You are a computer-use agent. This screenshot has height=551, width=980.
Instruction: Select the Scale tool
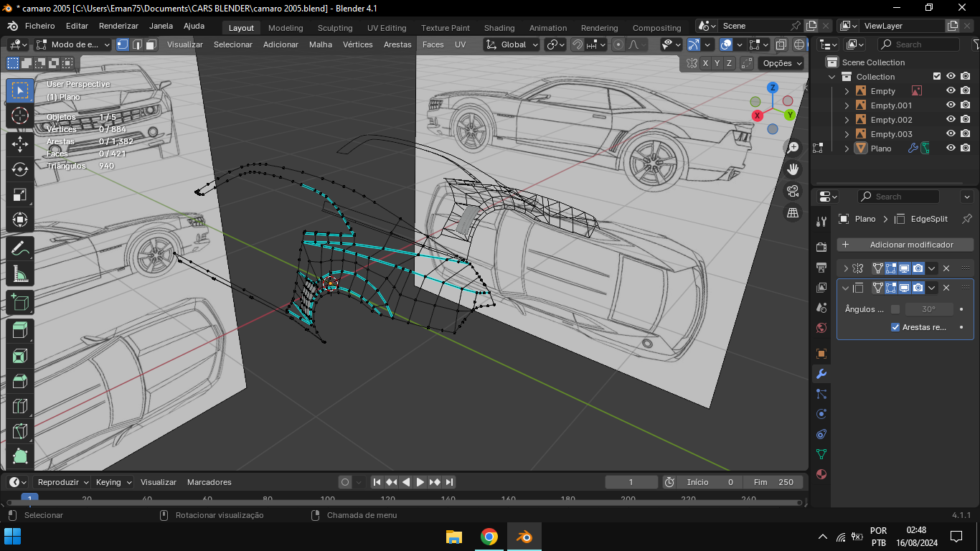click(x=20, y=195)
